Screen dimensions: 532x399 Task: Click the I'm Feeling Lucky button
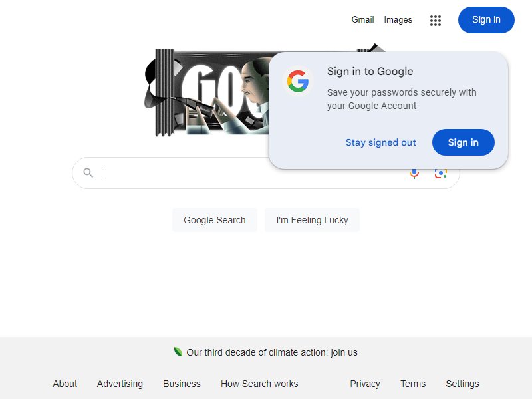312,220
